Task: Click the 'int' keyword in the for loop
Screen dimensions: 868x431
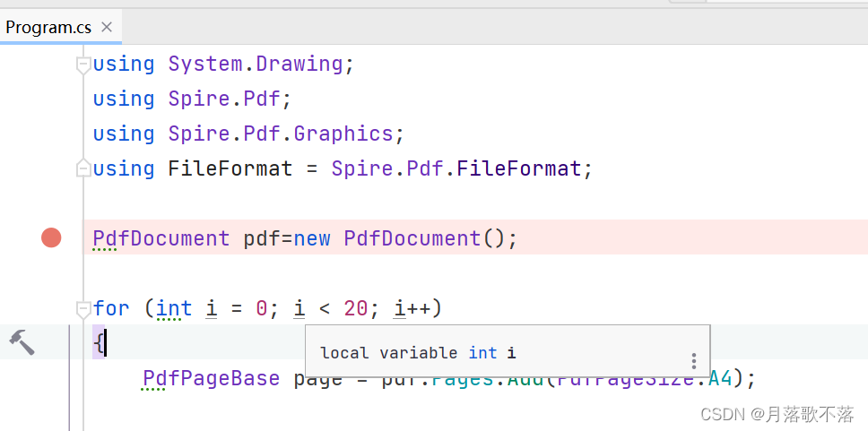Action: pyautogui.click(x=174, y=308)
